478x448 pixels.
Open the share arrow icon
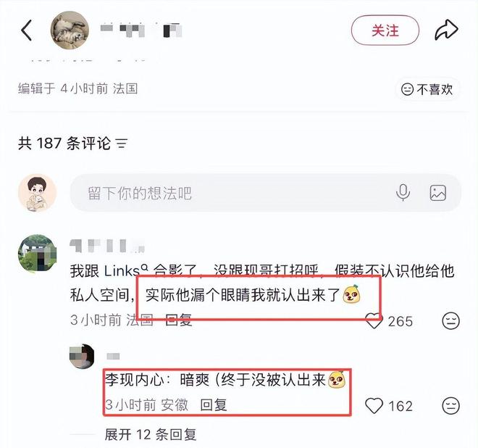[x=446, y=30]
